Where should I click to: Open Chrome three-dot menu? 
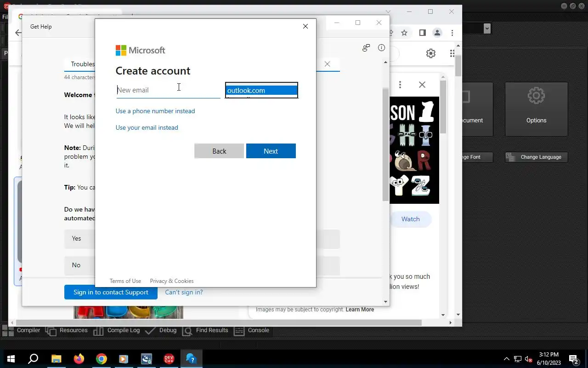tap(452, 33)
